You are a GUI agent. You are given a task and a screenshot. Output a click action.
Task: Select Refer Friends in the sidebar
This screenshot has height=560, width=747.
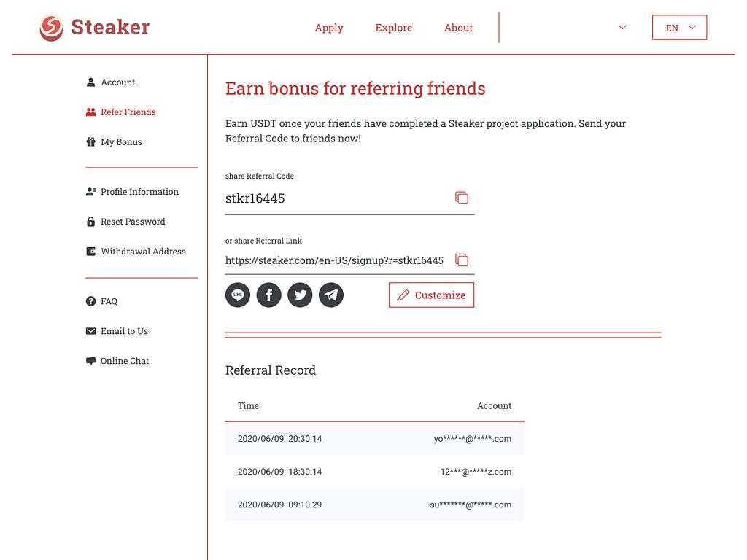(x=121, y=112)
